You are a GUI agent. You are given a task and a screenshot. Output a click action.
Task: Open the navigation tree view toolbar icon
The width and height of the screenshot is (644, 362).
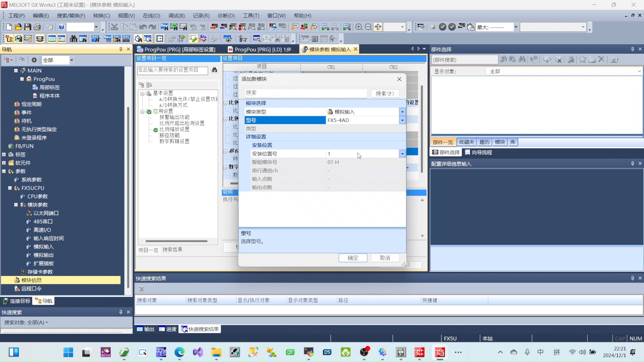click(x=9, y=39)
